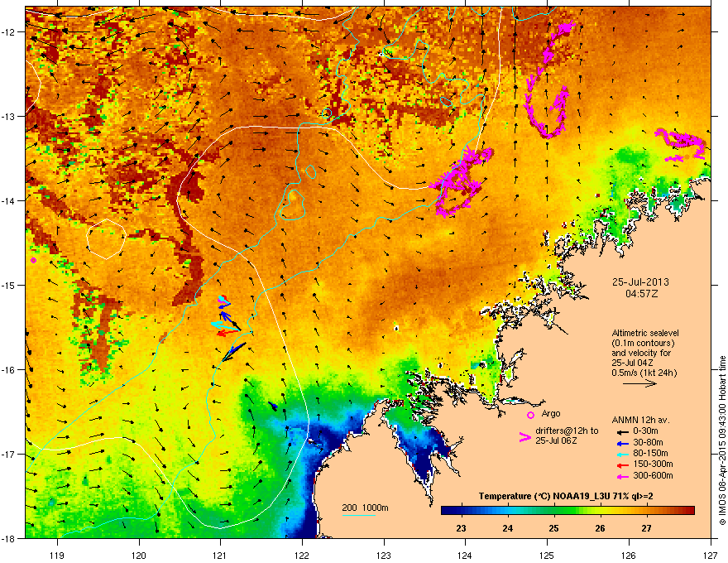Click the red 150-300m legend arrow
Screen dimensions: 728x563
[x=622, y=465]
